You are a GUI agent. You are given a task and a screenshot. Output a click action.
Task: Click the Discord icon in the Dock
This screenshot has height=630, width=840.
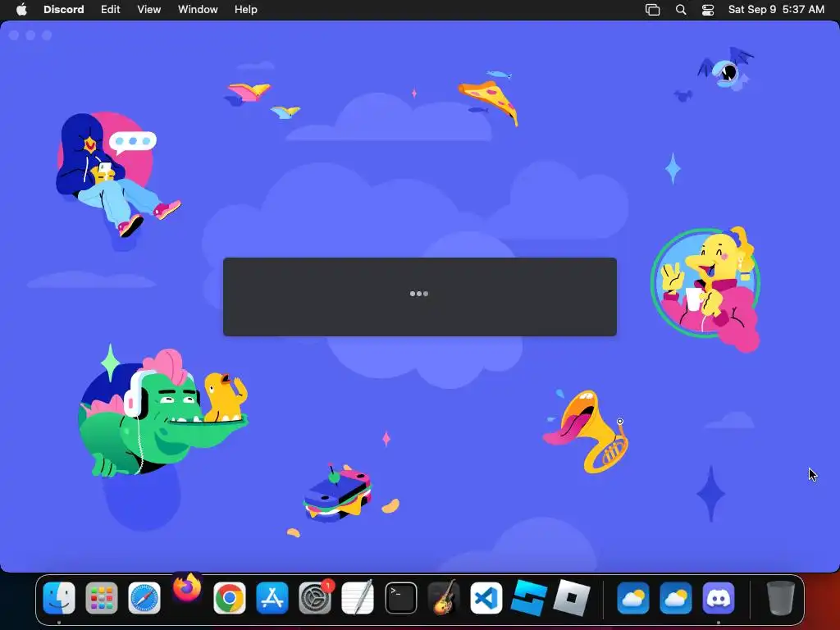(x=719, y=598)
